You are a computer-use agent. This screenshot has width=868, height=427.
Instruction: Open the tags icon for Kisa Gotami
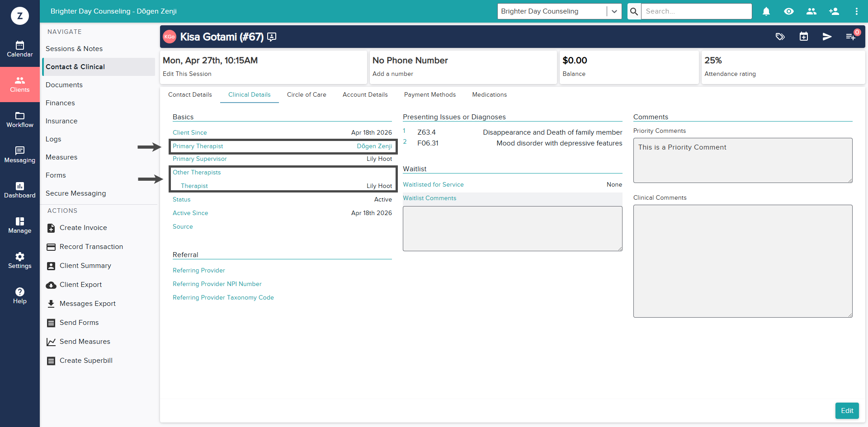click(780, 37)
